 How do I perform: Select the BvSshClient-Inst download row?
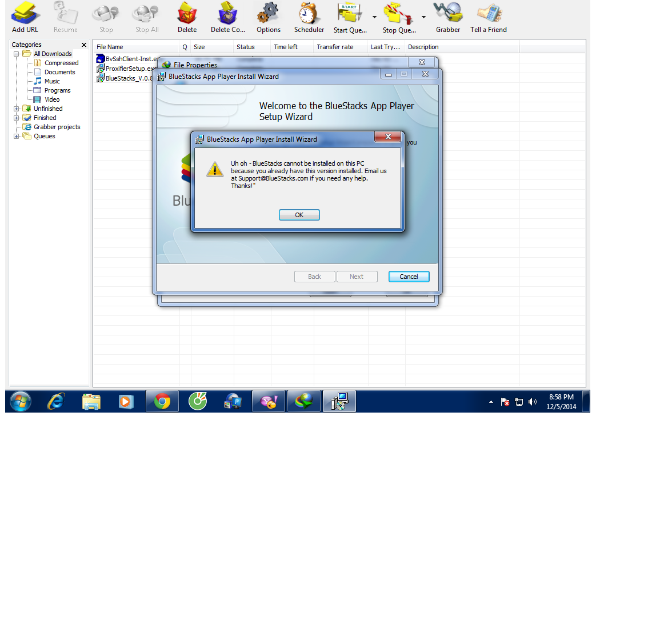pos(127,59)
